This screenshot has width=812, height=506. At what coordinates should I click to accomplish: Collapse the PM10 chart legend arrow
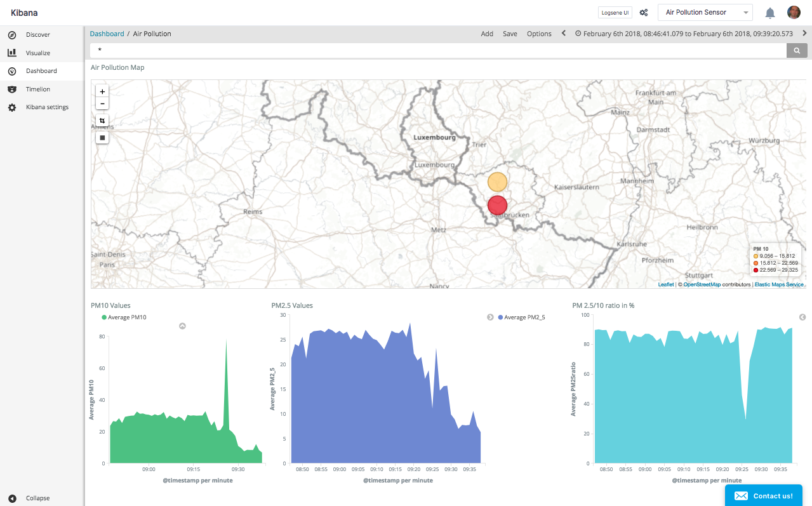[x=182, y=326]
